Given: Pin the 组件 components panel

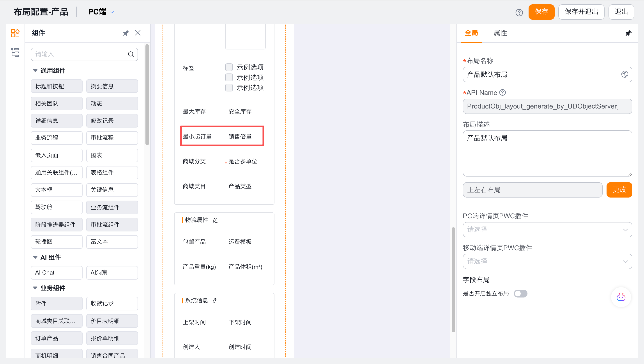Looking at the screenshot, I should click(126, 33).
